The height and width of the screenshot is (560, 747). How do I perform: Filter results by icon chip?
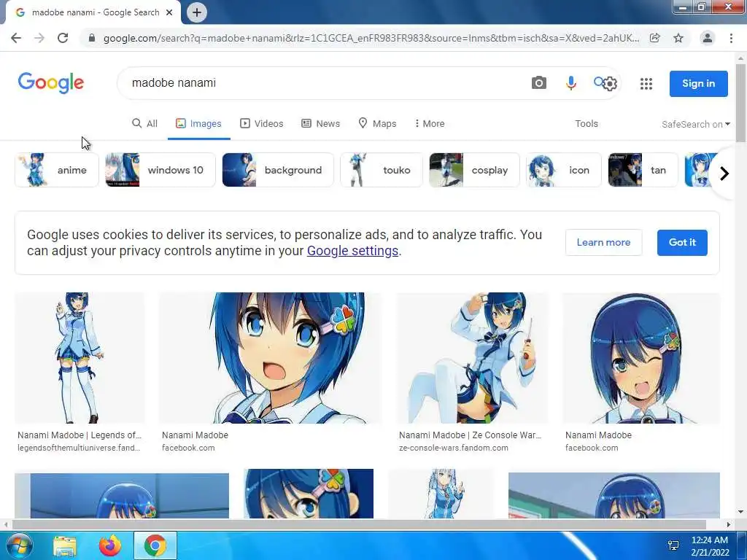[564, 170]
